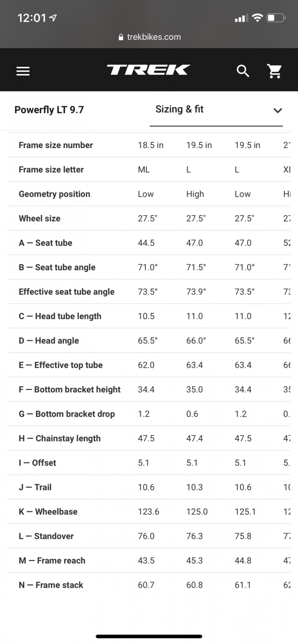
Task: Expand the Sizing & fit dropdown chevron
Action: 278,110
